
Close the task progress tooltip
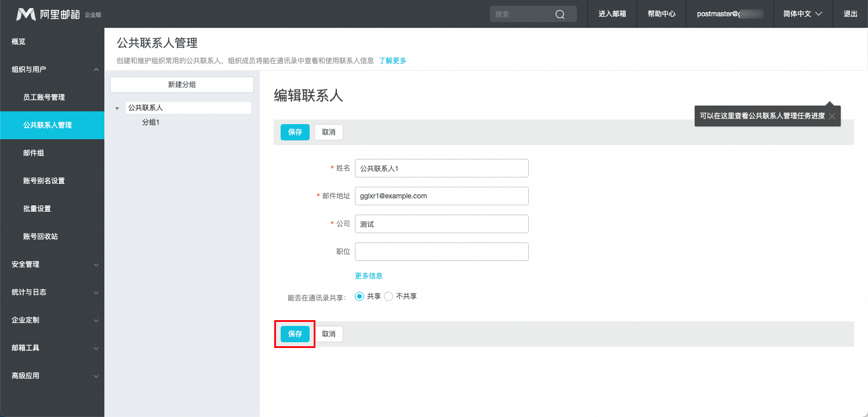click(x=831, y=116)
